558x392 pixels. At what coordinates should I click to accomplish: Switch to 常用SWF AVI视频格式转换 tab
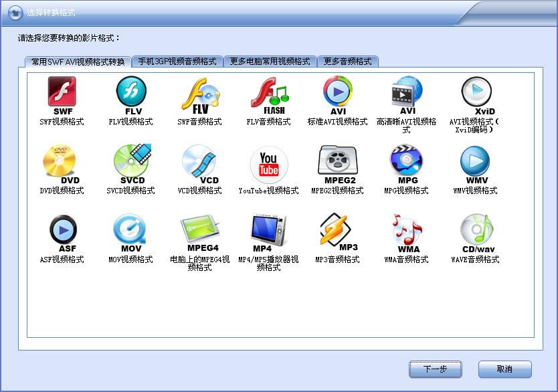pos(78,62)
